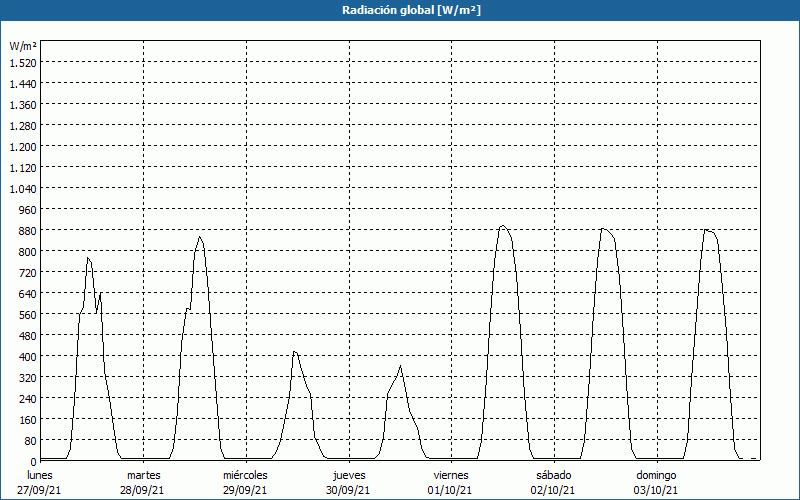800x500 pixels.
Task: Select the 1.040 y-axis value
Action: click(23, 189)
